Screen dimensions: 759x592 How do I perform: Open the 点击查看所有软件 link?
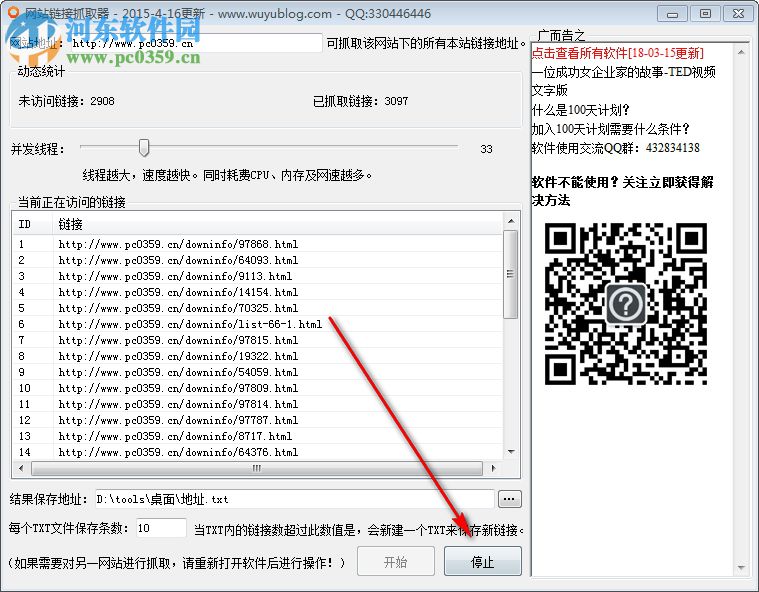click(618, 53)
